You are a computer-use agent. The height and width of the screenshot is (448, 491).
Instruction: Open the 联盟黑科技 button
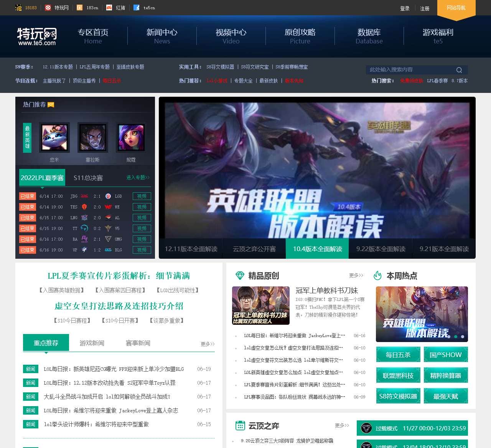(x=398, y=375)
